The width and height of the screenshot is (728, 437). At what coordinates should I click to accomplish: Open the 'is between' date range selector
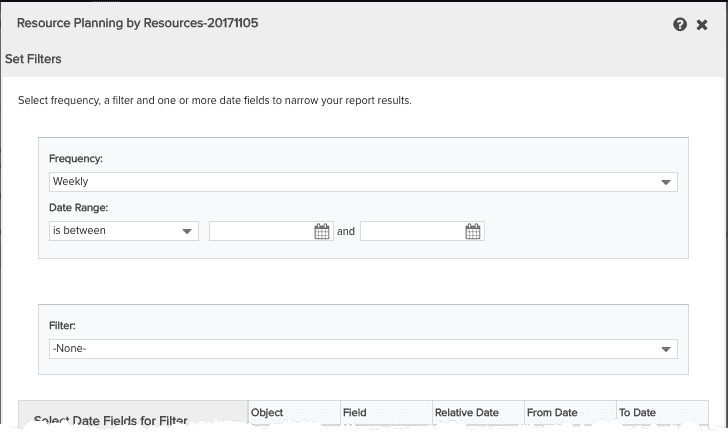122,231
